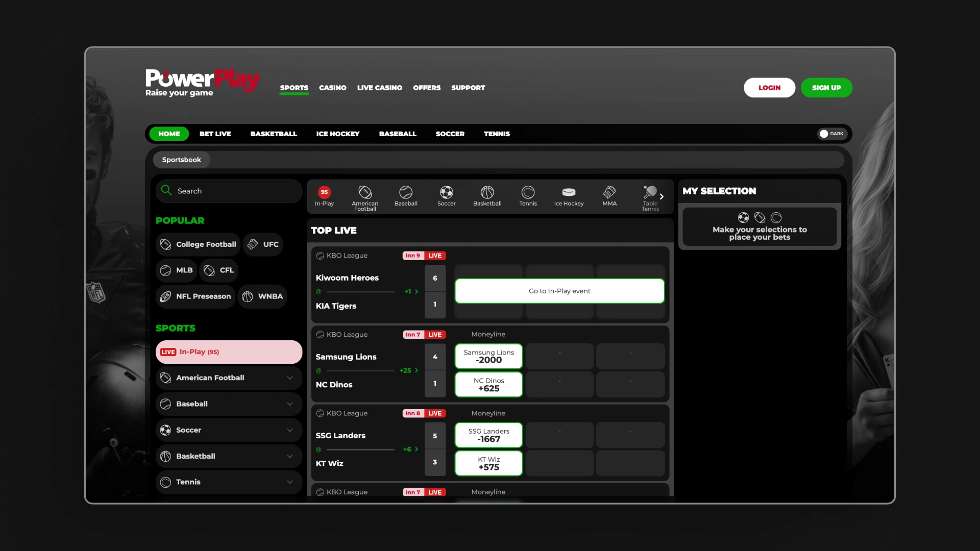Open the Casino top menu
The height and width of the screenshot is (551, 980).
(x=333, y=88)
